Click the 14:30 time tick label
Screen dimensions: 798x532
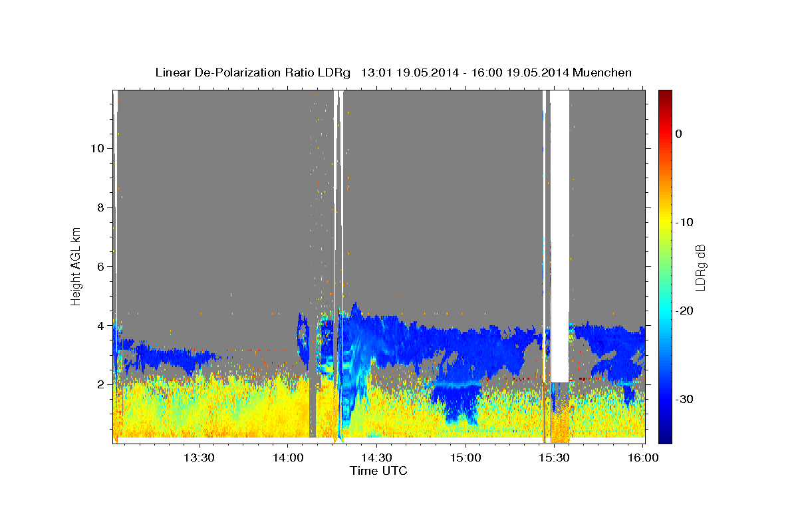[x=376, y=458]
